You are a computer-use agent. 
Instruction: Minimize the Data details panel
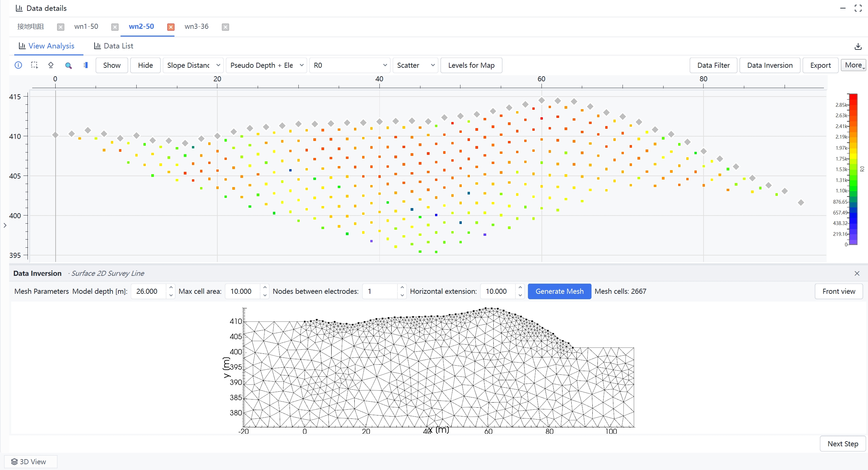click(843, 8)
